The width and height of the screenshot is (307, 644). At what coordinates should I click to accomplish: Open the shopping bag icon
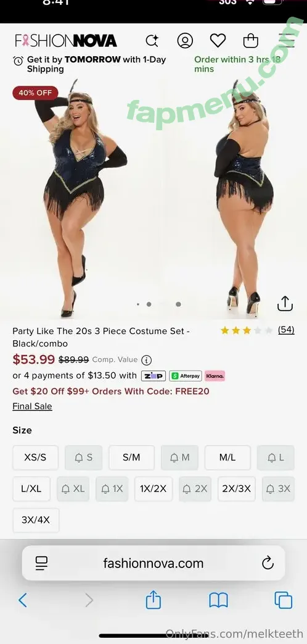click(x=250, y=41)
